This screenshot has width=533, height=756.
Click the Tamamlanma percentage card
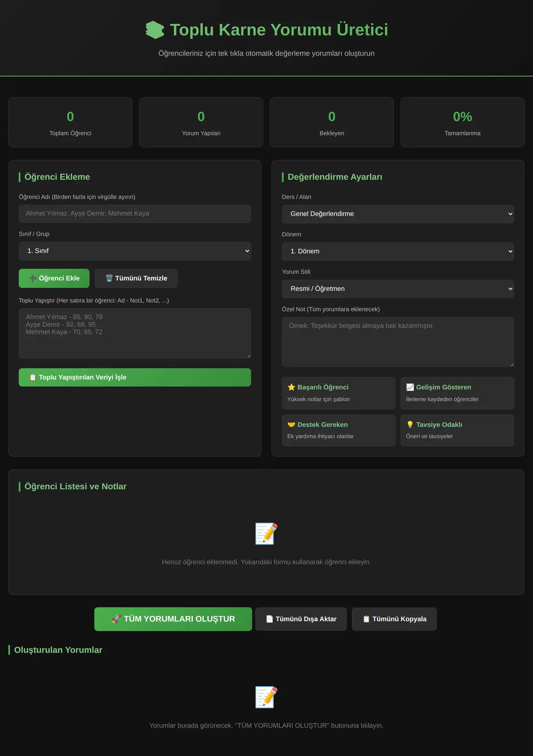[463, 123]
